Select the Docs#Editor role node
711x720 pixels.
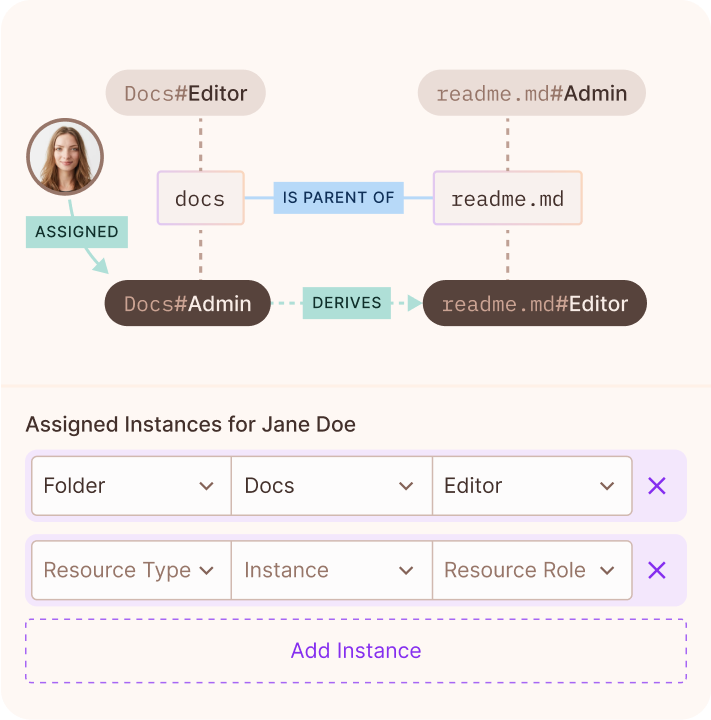coord(185,94)
